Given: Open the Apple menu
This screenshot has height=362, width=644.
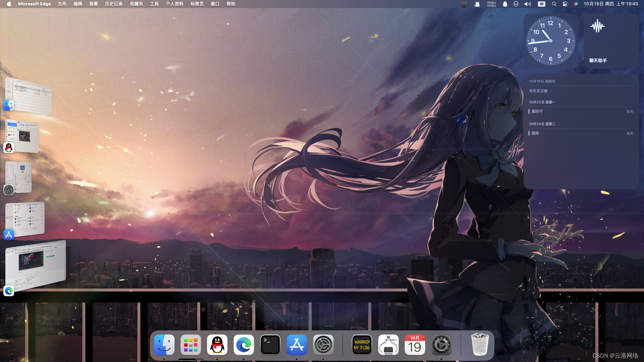Looking at the screenshot, I should [9, 4].
